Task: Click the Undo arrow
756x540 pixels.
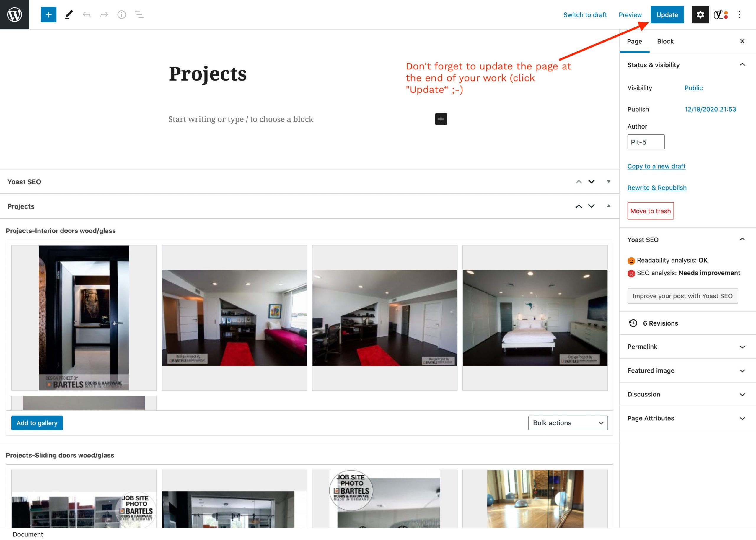Action: click(x=87, y=15)
